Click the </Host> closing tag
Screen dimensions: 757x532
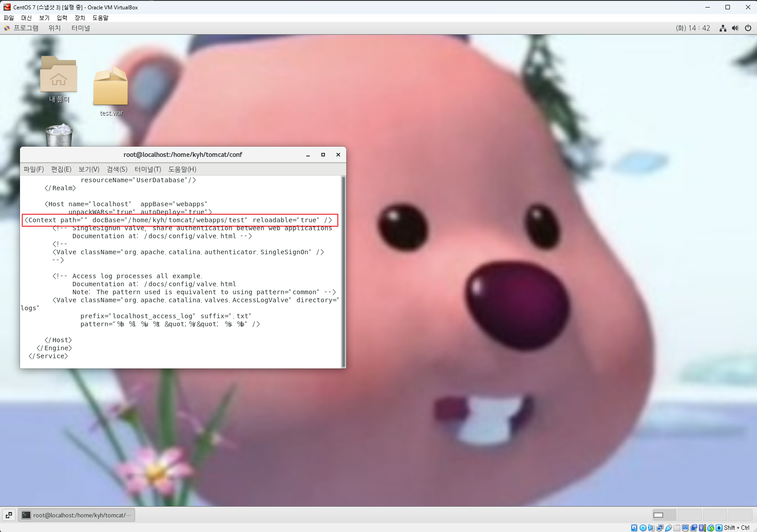point(58,340)
